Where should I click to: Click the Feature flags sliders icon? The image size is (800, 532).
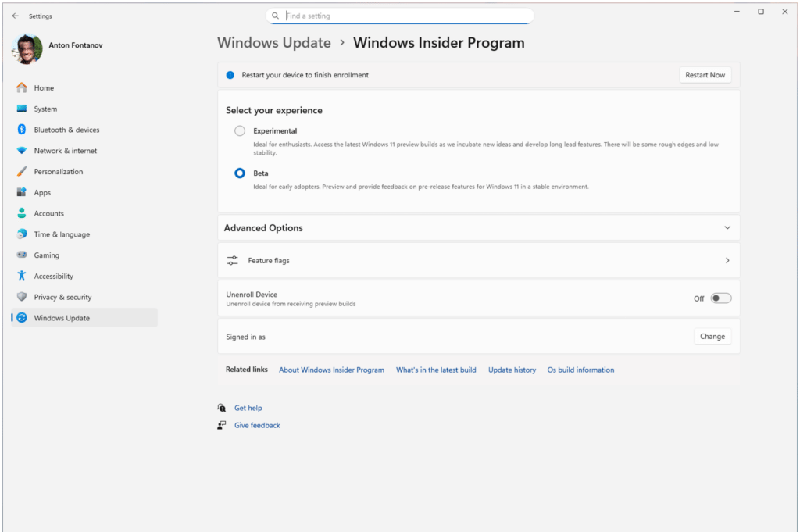[x=232, y=260]
